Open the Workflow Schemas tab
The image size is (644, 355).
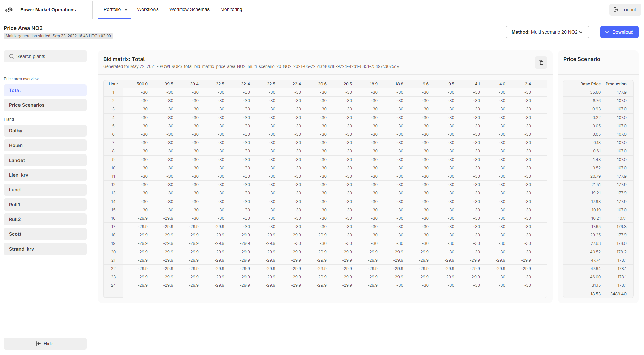pyautogui.click(x=189, y=9)
